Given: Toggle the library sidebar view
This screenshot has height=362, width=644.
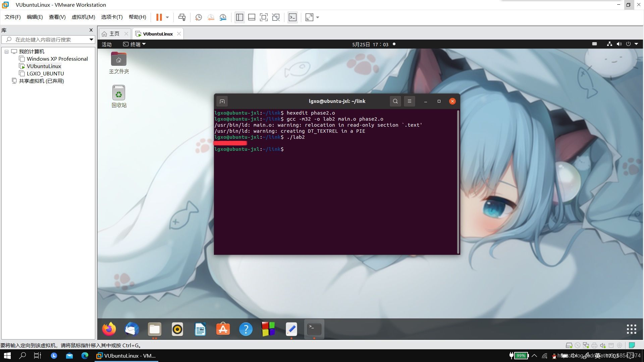Looking at the screenshot, I should point(239,17).
